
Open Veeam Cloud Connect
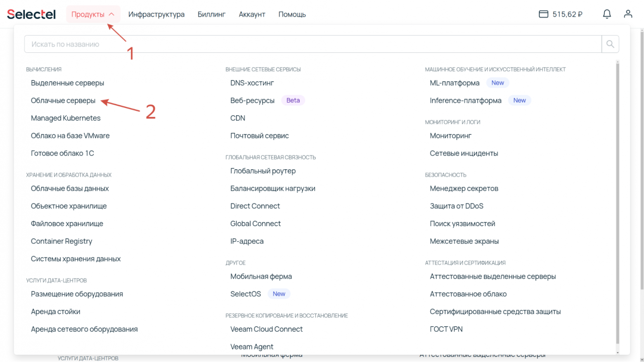pos(266,329)
